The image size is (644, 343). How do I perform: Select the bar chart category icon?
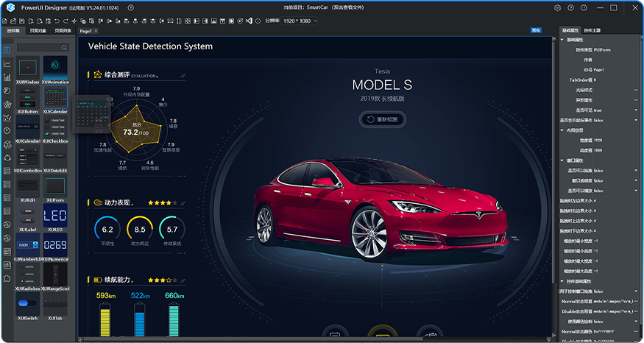(7, 77)
